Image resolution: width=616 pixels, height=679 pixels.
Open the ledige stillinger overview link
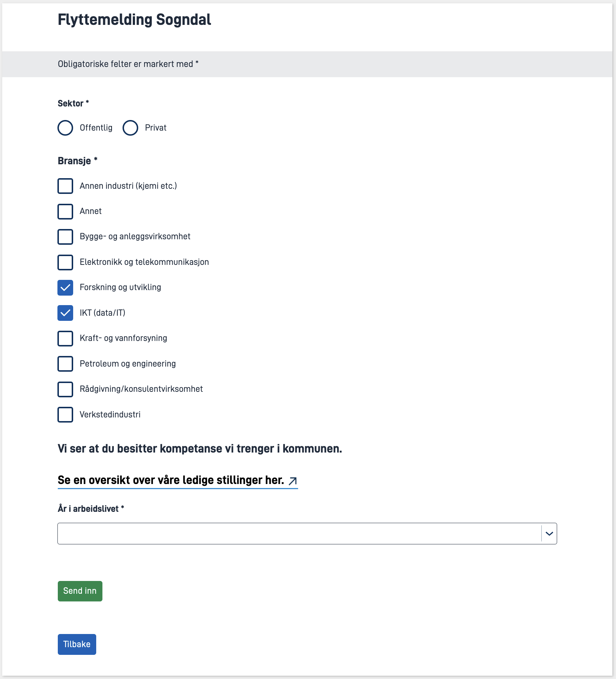click(x=170, y=480)
